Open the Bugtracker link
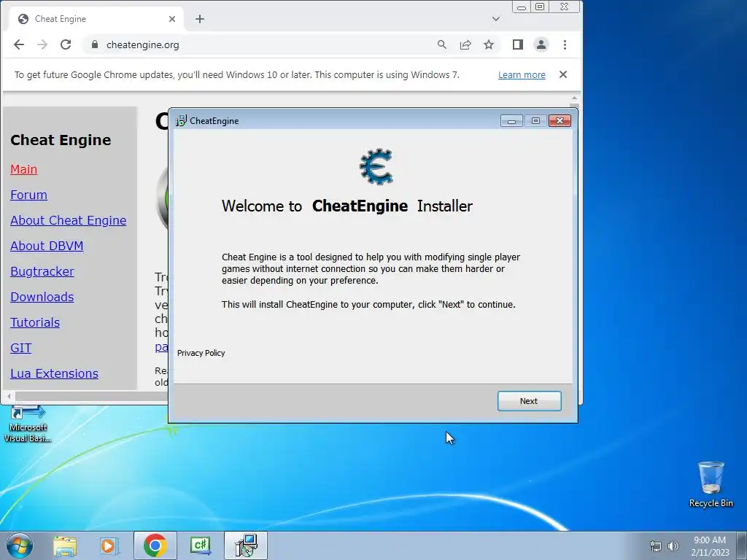Image resolution: width=747 pixels, height=560 pixels. [42, 271]
